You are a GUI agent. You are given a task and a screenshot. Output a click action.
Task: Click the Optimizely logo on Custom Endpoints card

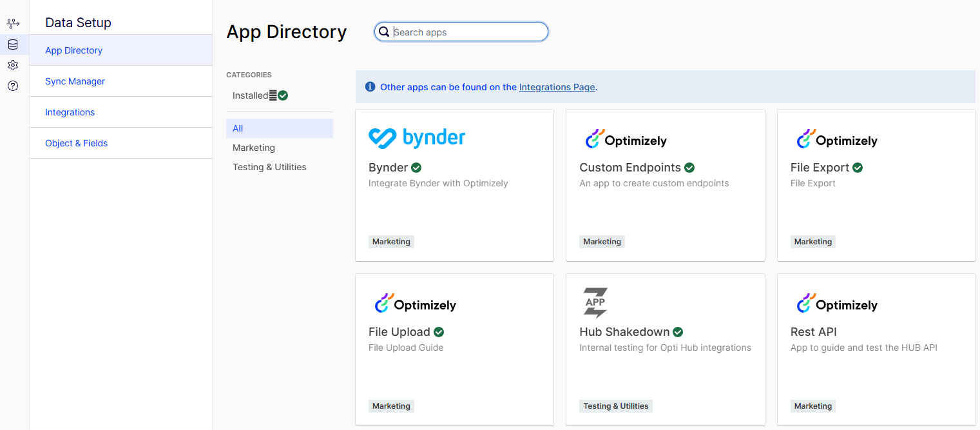point(626,139)
